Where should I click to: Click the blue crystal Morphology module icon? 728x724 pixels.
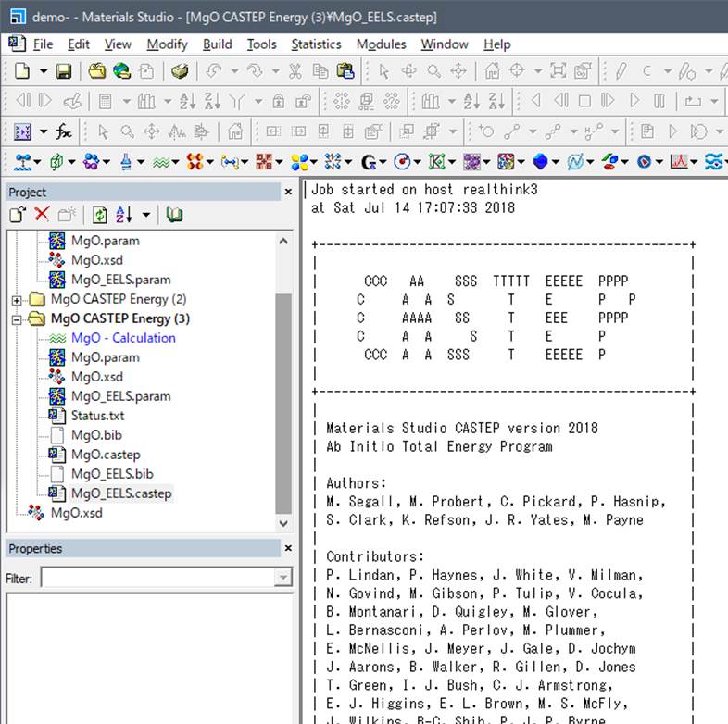[x=540, y=162]
